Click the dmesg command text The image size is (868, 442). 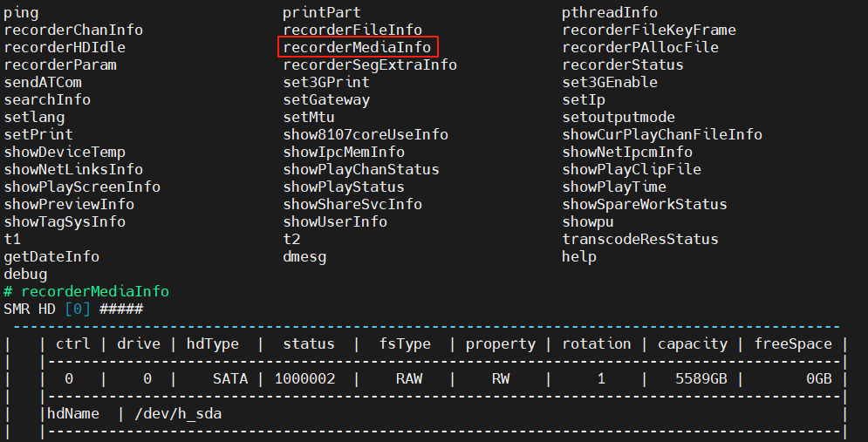[304, 257]
